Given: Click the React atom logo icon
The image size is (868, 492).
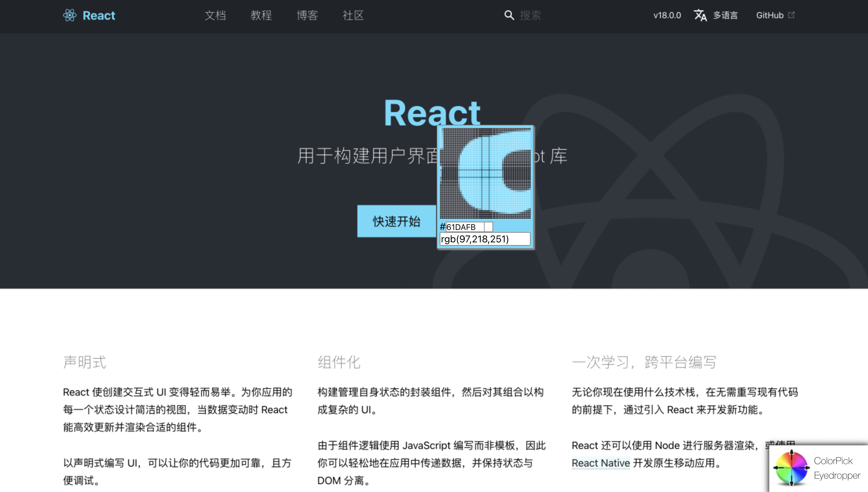Looking at the screenshot, I should (70, 15).
